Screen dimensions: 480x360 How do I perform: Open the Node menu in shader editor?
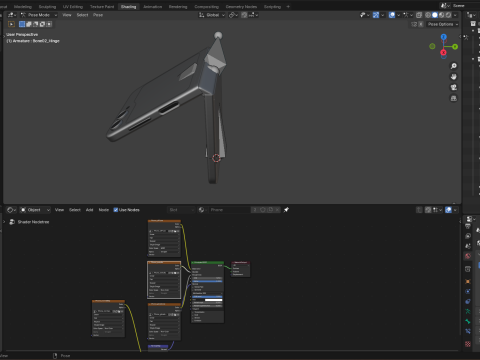pos(104,210)
